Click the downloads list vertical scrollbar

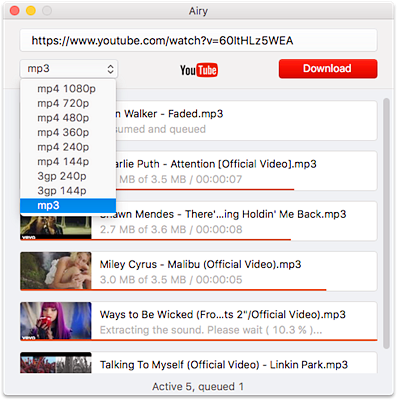[x=386, y=223]
